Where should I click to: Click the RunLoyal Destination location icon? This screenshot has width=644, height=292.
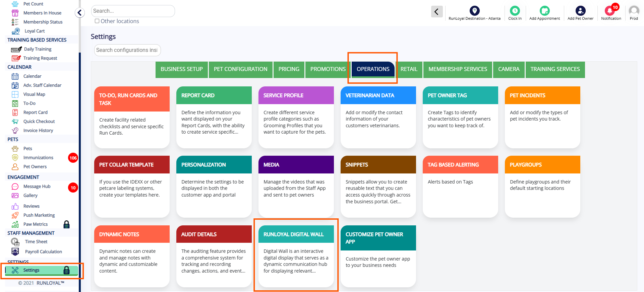tap(474, 11)
